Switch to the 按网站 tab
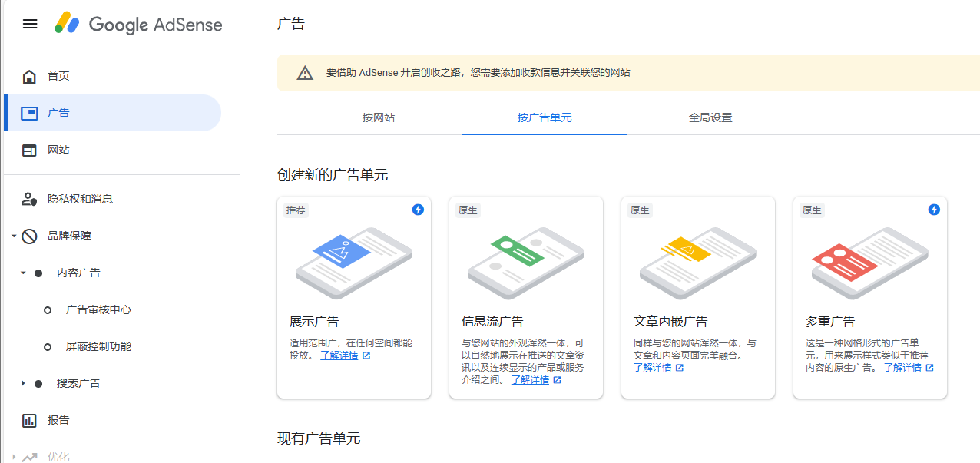Viewport: 980px width, 463px height. pyautogui.click(x=379, y=117)
